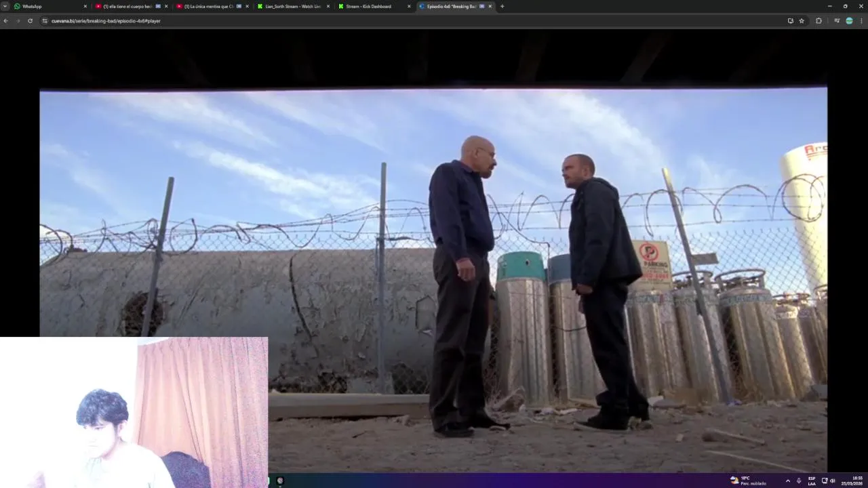Screen dimensions: 868x488
Task: Go forward to next page
Action: pyautogui.click(x=18, y=21)
